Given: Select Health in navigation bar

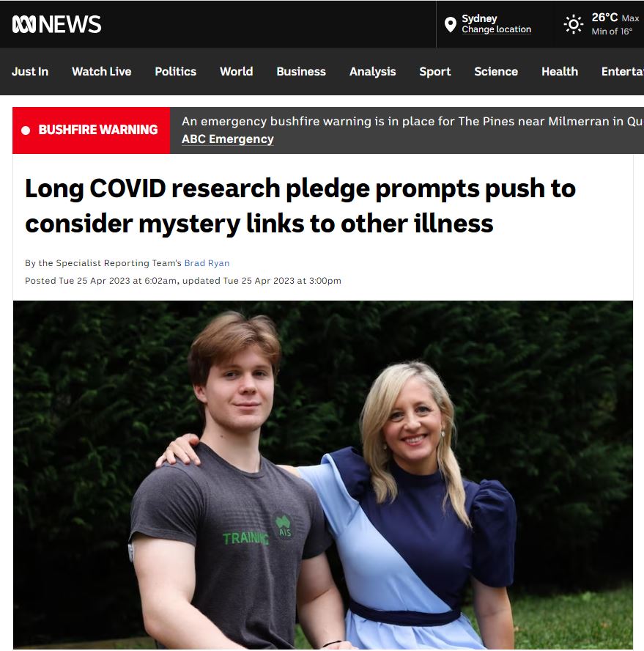Looking at the screenshot, I should 560,71.
